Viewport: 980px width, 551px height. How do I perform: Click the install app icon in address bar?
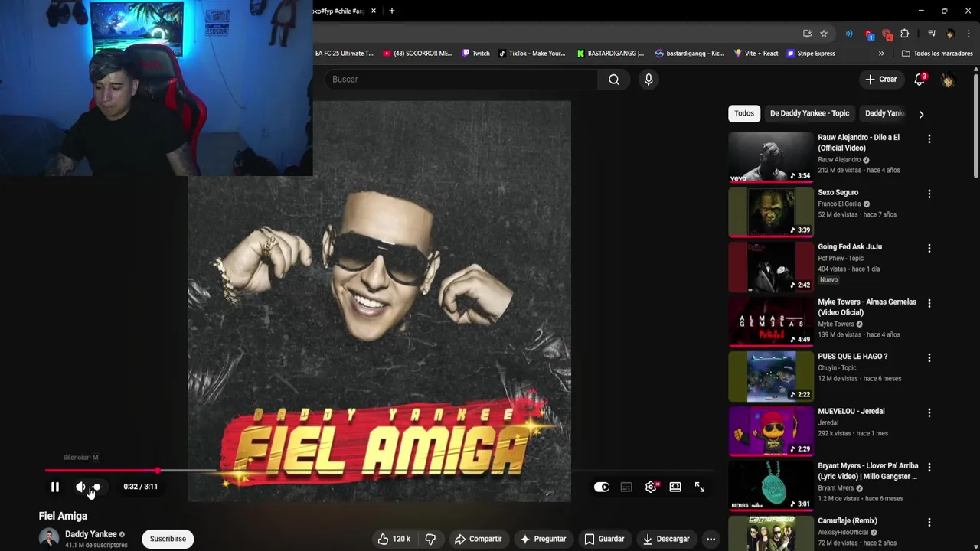[x=807, y=34]
